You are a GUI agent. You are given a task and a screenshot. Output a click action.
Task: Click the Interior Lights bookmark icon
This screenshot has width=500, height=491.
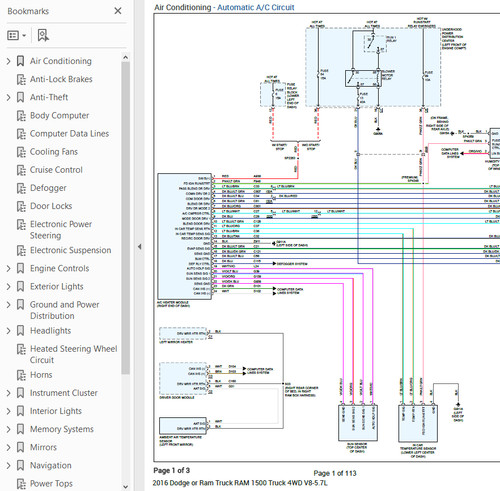[21, 411]
